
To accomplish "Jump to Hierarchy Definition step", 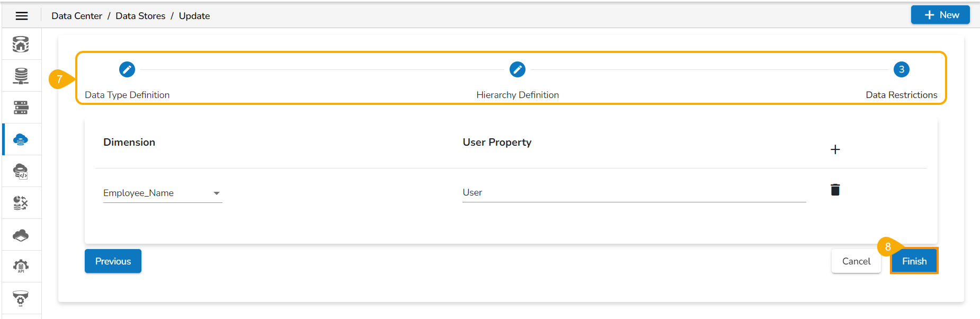I will pyautogui.click(x=518, y=69).
